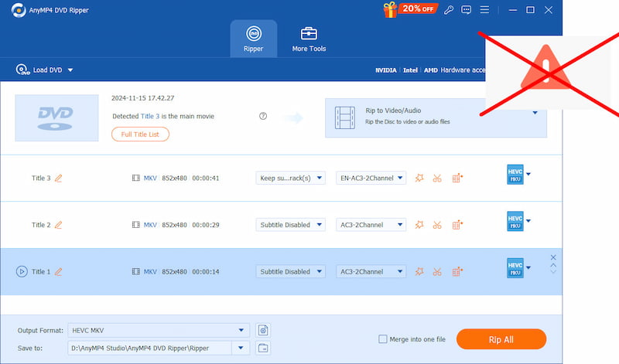Click the feedback chat icon in title bar
Image resolution: width=619 pixels, height=364 pixels.
click(x=466, y=10)
